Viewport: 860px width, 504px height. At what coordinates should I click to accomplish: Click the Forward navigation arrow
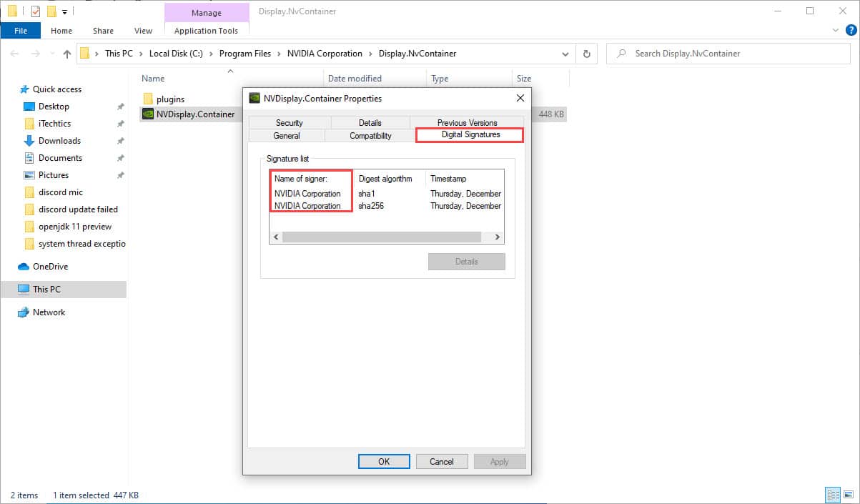click(x=36, y=54)
